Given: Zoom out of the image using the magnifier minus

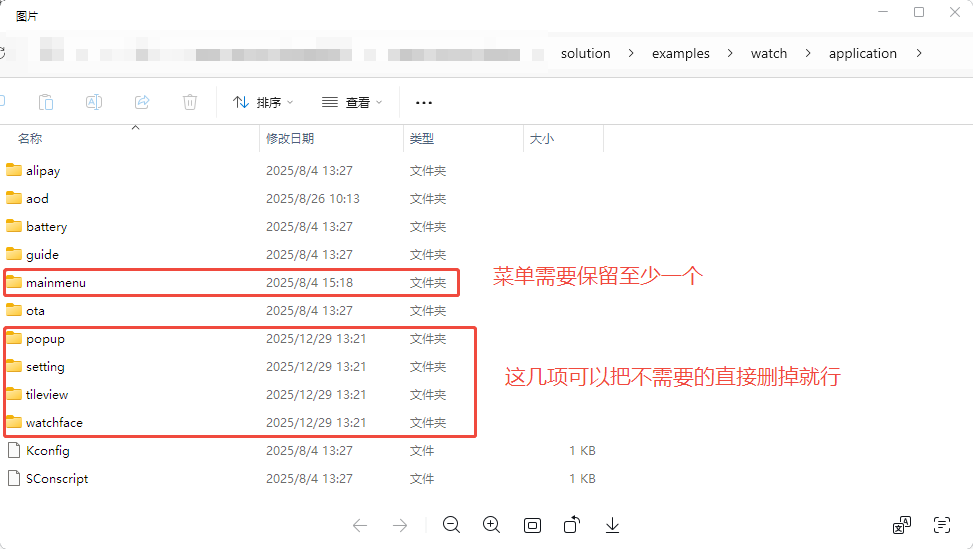Looking at the screenshot, I should (x=451, y=525).
